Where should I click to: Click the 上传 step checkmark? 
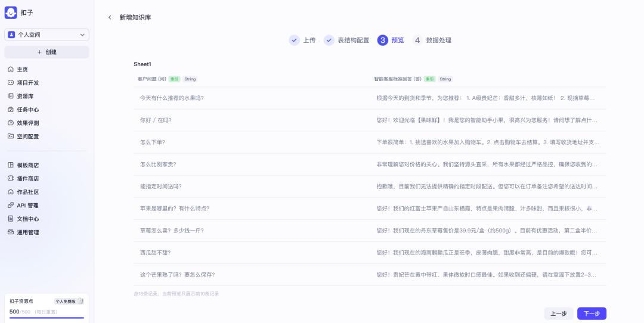tap(294, 40)
